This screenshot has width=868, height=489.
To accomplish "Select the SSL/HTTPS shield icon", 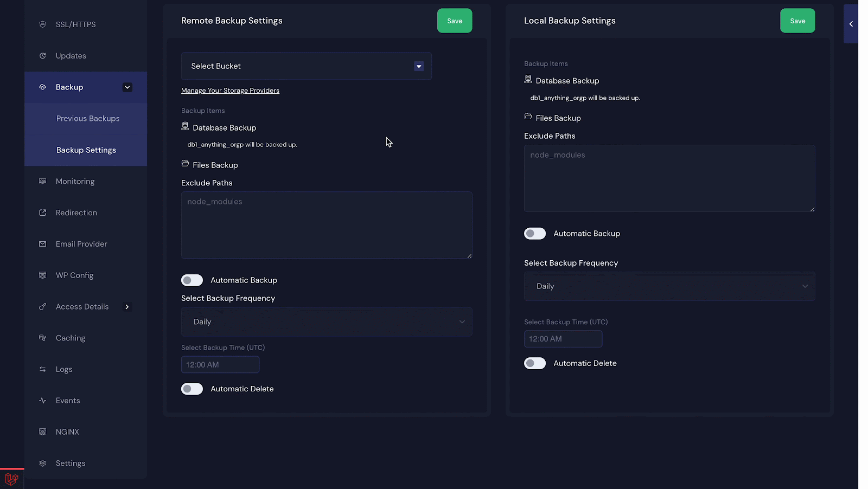I will (42, 24).
